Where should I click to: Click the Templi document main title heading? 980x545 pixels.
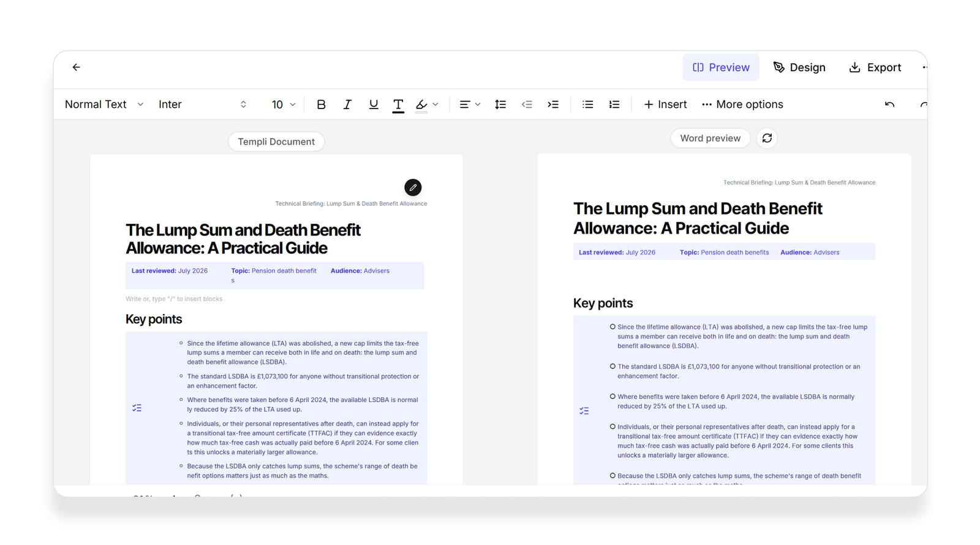pos(243,238)
